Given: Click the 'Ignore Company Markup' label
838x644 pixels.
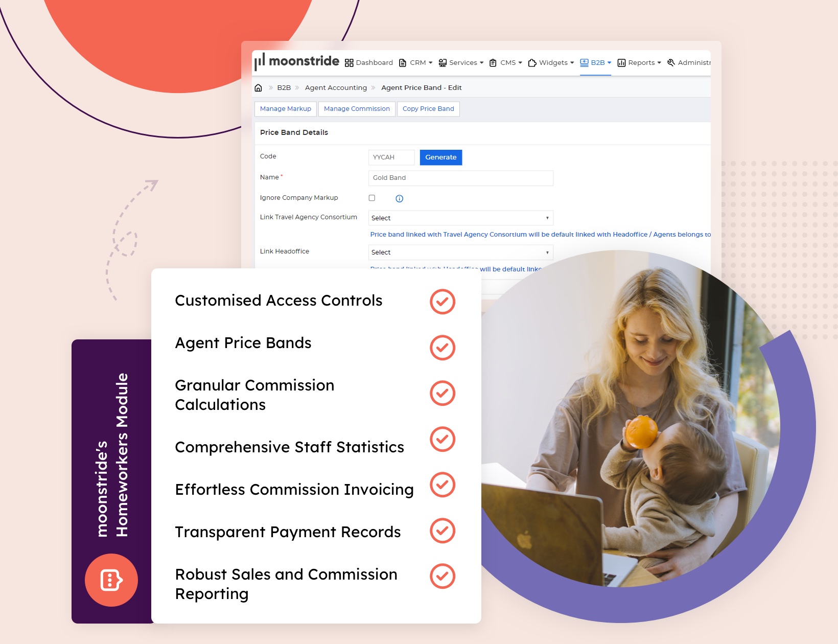Looking at the screenshot, I should [299, 198].
